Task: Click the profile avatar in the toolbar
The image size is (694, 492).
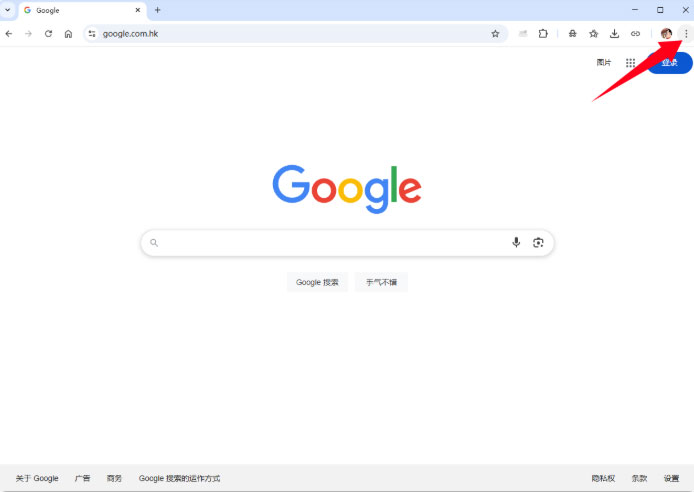Action: 666,34
